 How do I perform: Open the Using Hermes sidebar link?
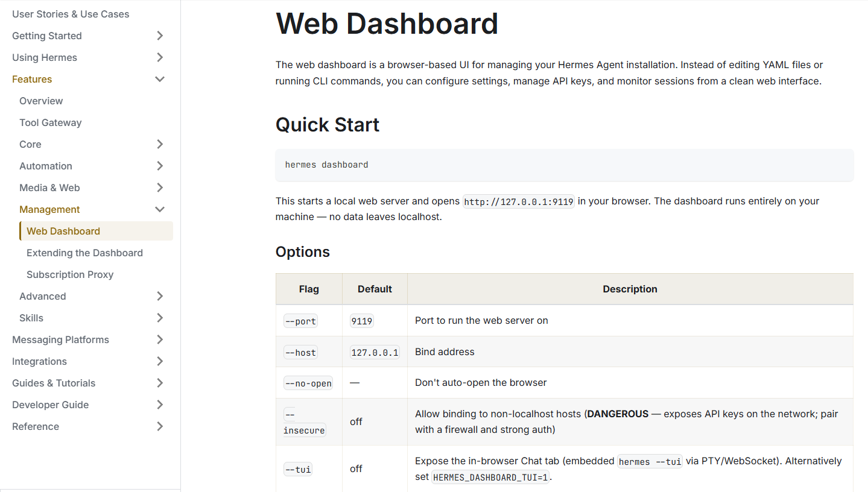click(x=45, y=57)
